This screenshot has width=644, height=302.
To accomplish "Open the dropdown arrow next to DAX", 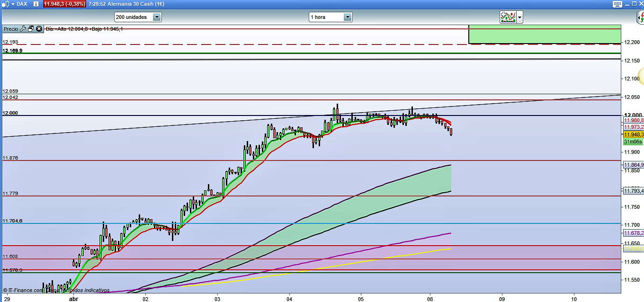I will tap(12, 4).
